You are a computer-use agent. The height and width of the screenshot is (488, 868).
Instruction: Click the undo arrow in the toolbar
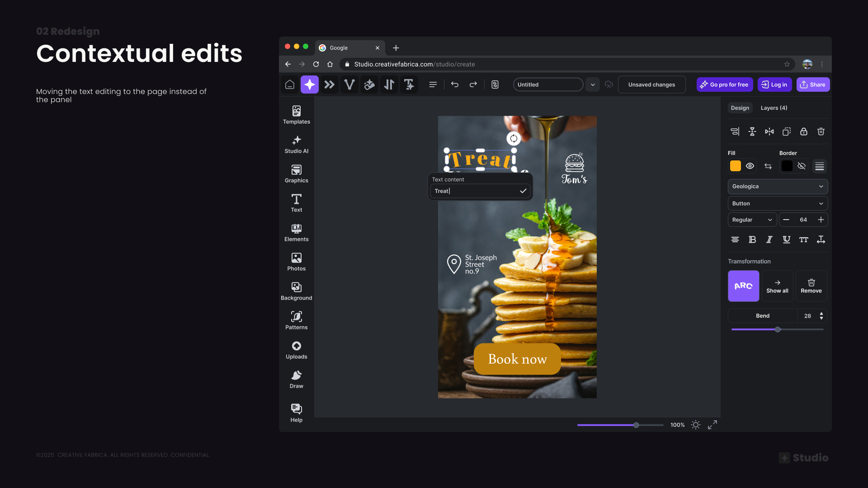[x=455, y=84]
